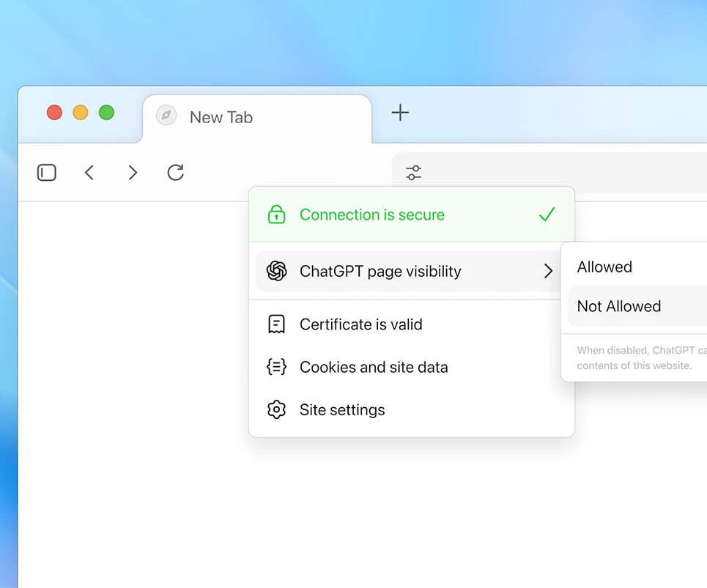Click the Certificate is valid label
Screen dimensions: 707x588
tap(360, 324)
